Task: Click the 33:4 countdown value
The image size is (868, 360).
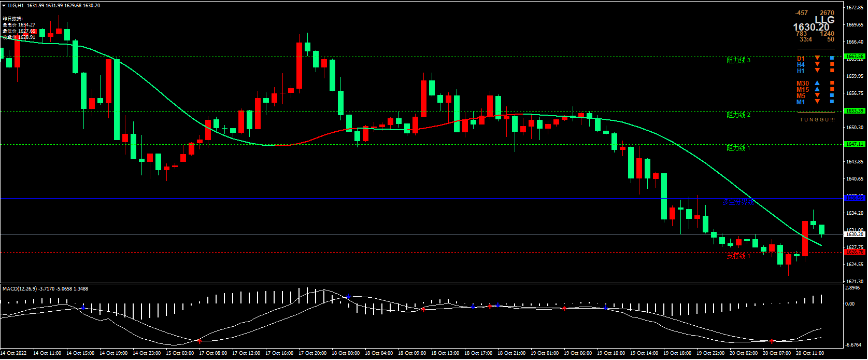Action: click(x=806, y=39)
